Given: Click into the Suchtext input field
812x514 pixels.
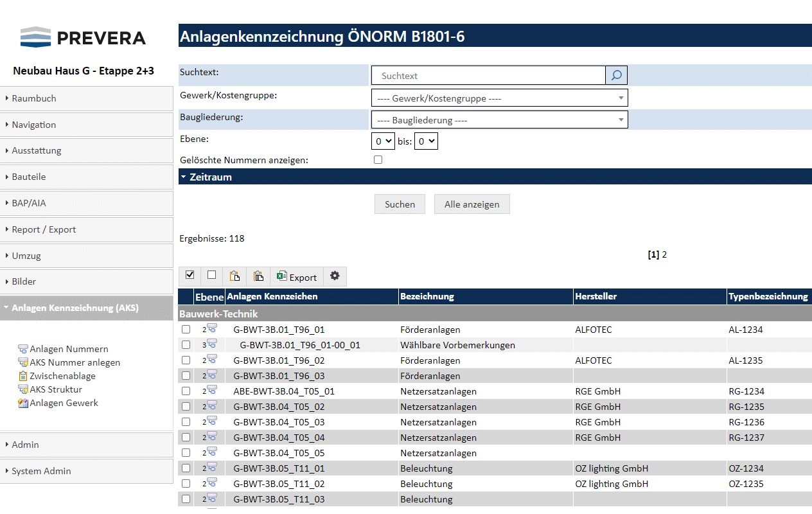Looking at the screenshot, I should 488,76.
